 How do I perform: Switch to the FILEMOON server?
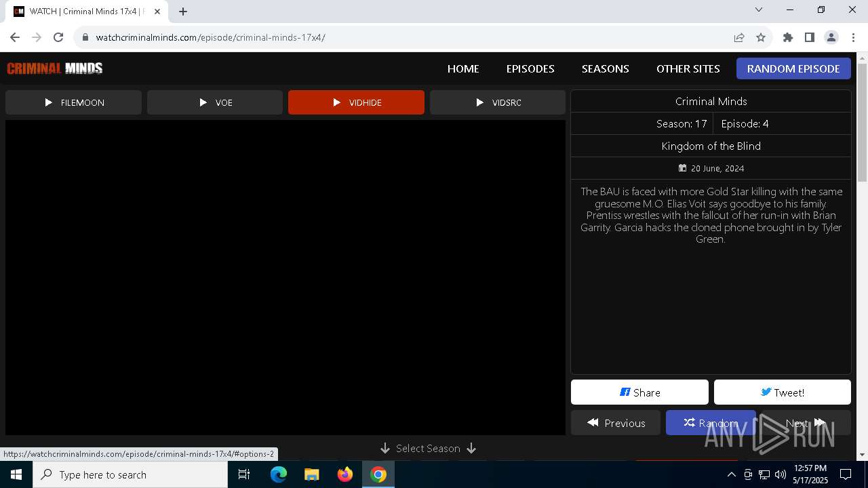coord(73,102)
